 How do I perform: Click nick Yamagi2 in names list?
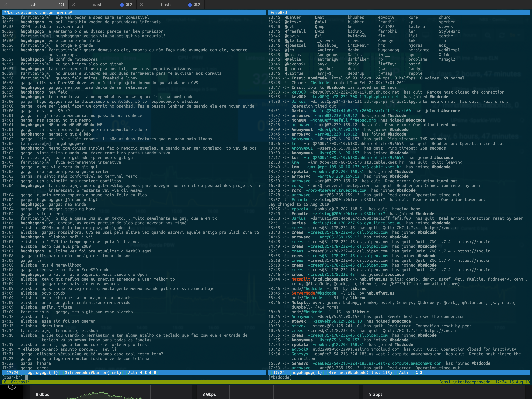(x=447, y=59)
